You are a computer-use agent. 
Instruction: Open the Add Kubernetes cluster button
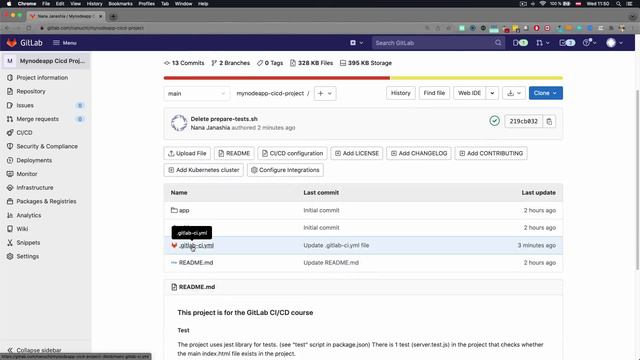point(204,170)
